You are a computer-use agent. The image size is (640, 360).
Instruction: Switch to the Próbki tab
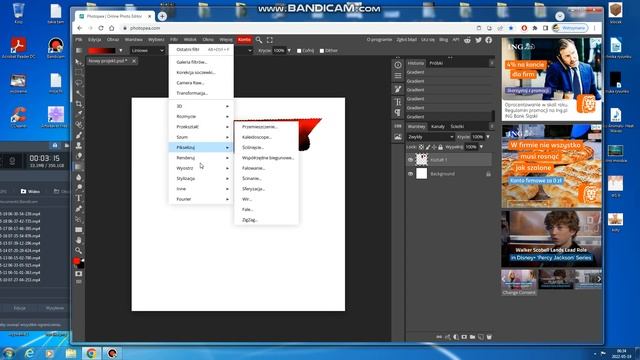(x=436, y=63)
